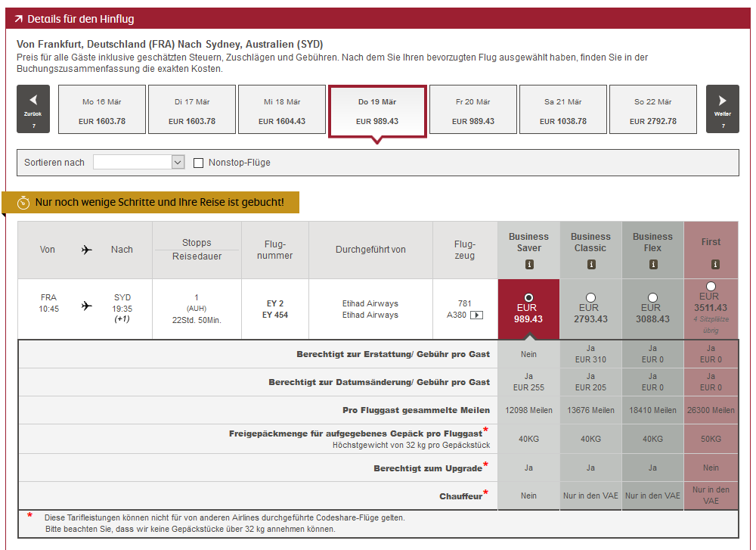Choose Business Flex fare radio button
756x550 pixels.
[x=652, y=297]
